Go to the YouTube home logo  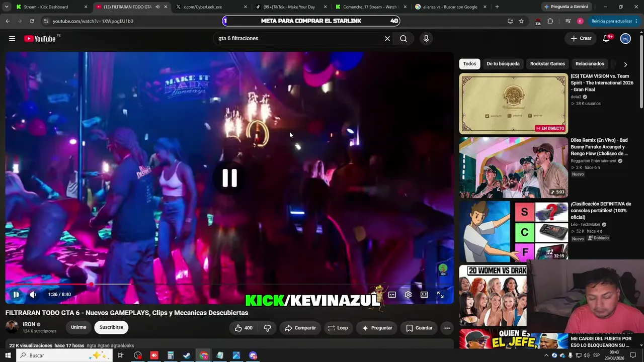(x=40, y=39)
